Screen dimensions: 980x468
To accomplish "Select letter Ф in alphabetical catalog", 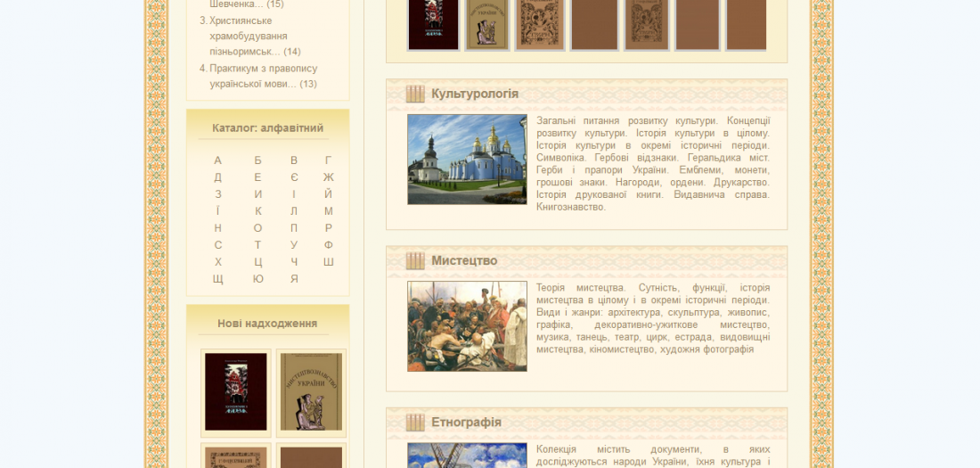I will click(x=329, y=245).
